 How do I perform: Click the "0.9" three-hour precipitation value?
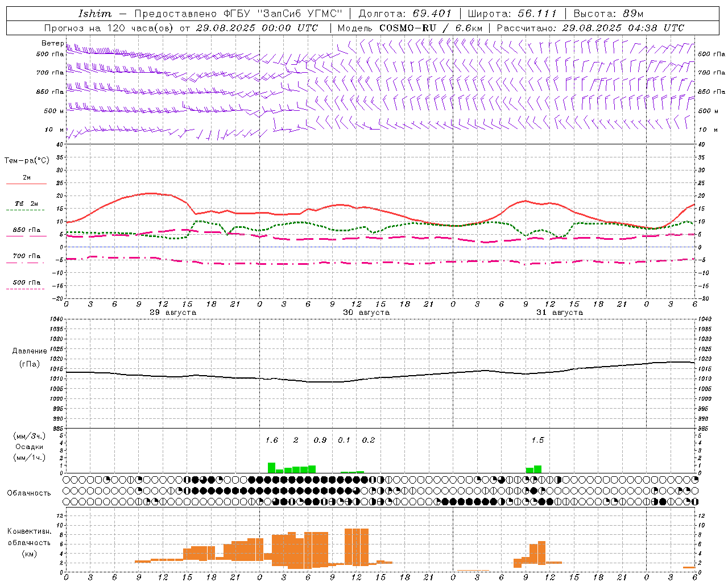point(320,440)
